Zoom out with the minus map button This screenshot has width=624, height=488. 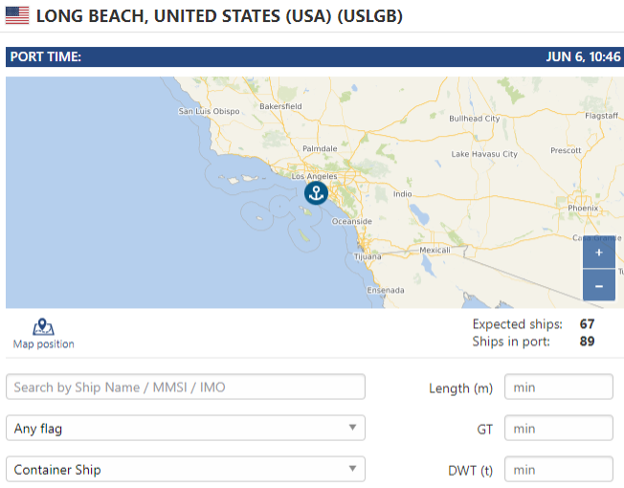point(599,286)
